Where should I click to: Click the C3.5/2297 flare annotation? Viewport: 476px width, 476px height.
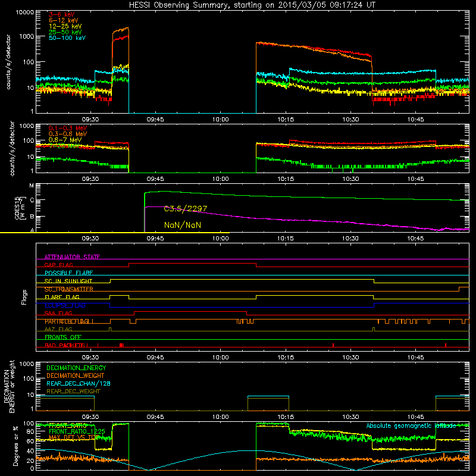click(x=186, y=209)
